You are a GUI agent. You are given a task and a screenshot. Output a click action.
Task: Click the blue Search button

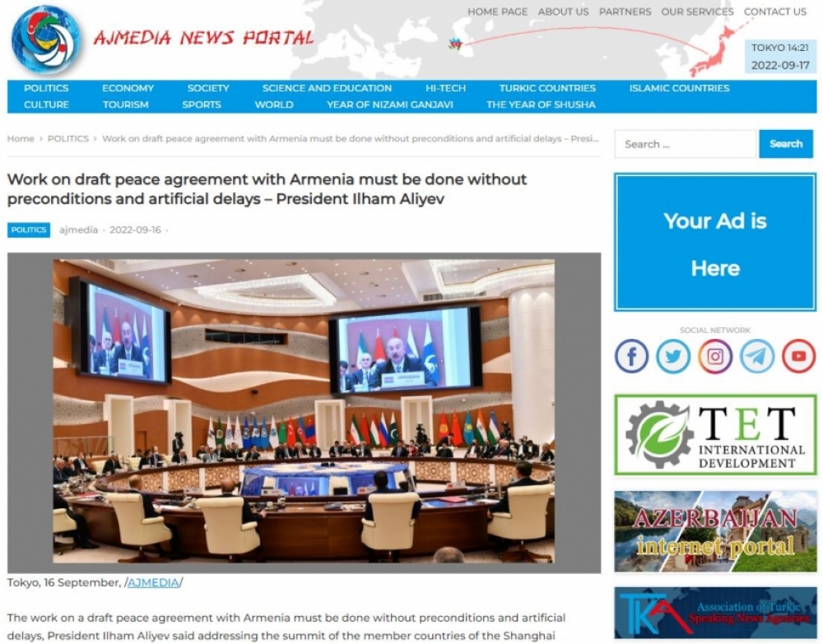pos(786,144)
